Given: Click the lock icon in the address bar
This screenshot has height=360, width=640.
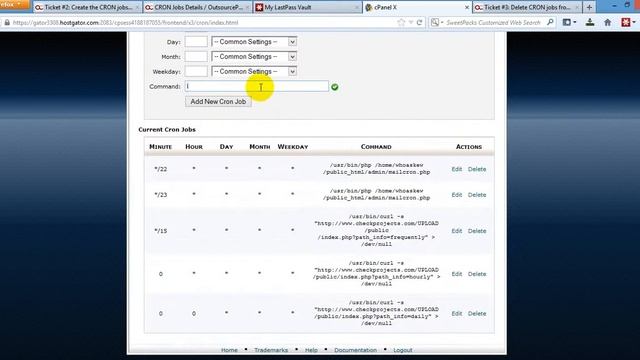Looking at the screenshot, I should coord(7,23).
